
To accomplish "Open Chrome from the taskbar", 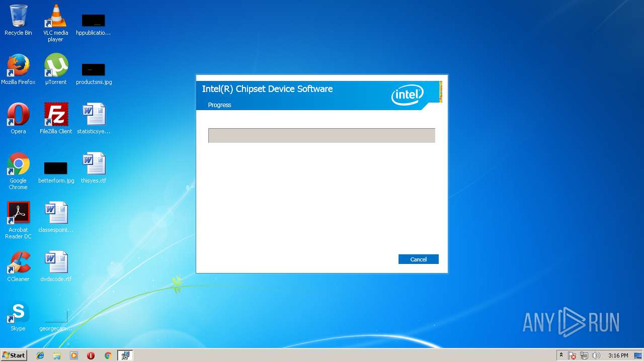I will (x=108, y=355).
